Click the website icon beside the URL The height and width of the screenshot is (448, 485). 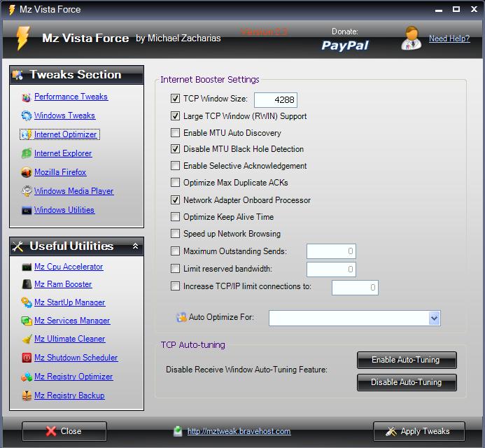click(178, 431)
